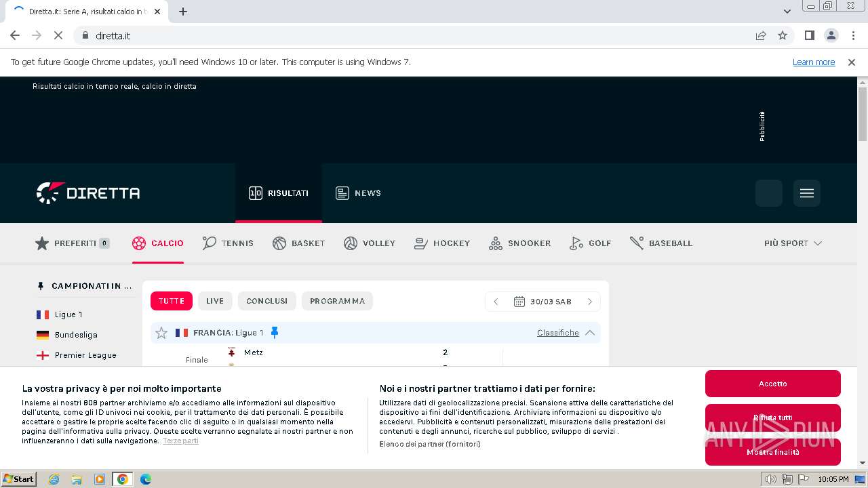Screen dimensions: 868x488
Task: Select the Calcio sport
Action: point(158,243)
